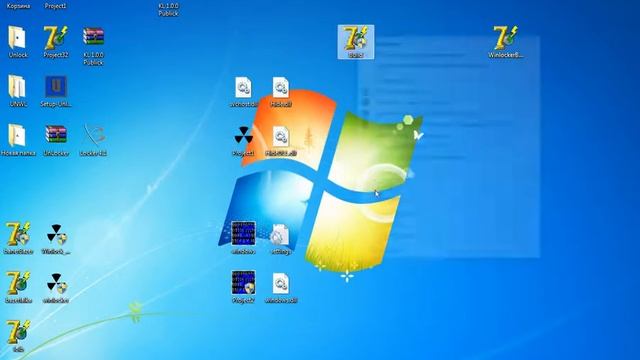Select the Winlocker8 Delphi icon
This screenshot has height=360, width=640.
[x=505, y=38]
